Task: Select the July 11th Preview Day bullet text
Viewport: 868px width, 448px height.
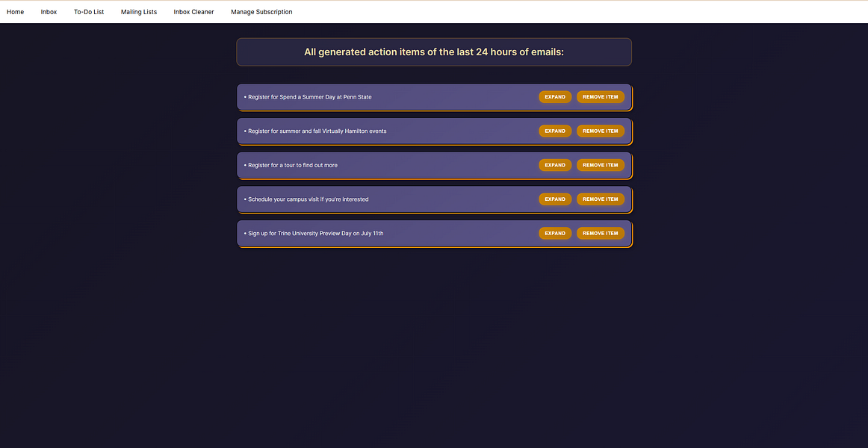Action: pos(314,233)
